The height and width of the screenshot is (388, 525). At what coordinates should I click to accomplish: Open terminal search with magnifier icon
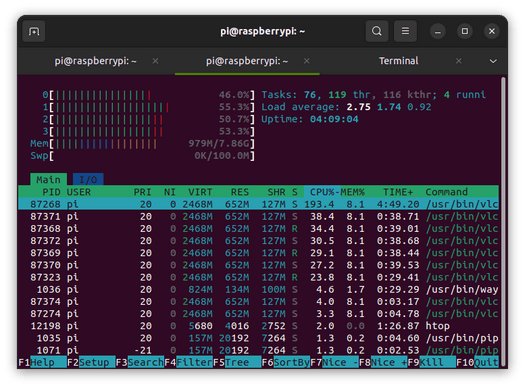click(377, 31)
